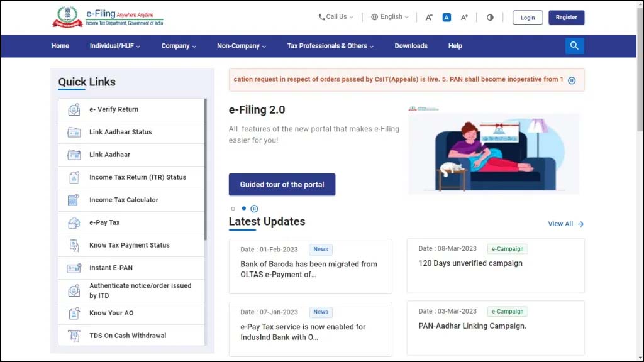This screenshot has height=362, width=644.
Task: Click e-Campaign tag dated 08-Mar-2023
Action: (x=508, y=249)
